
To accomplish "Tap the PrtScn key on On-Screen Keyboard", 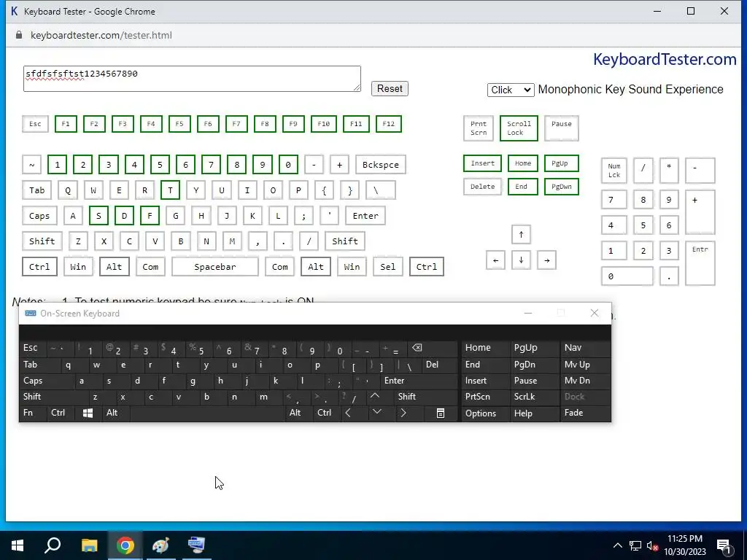I will [x=485, y=397].
